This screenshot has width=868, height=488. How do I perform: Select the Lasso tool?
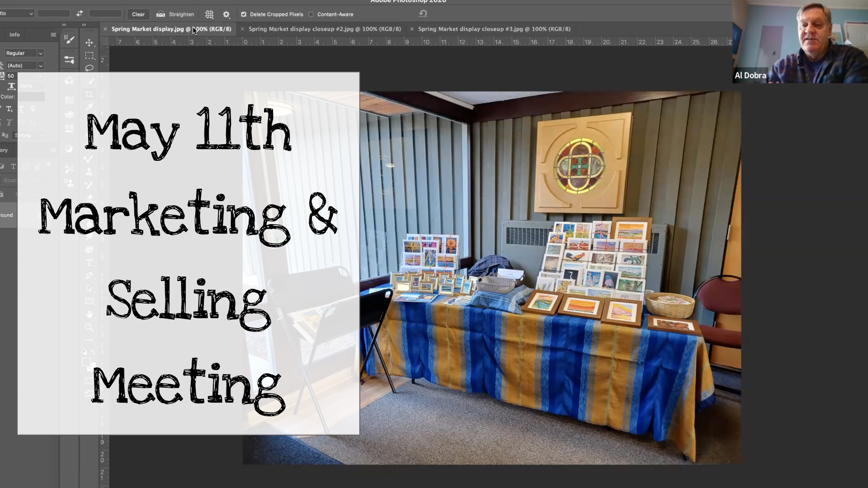(x=89, y=68)
